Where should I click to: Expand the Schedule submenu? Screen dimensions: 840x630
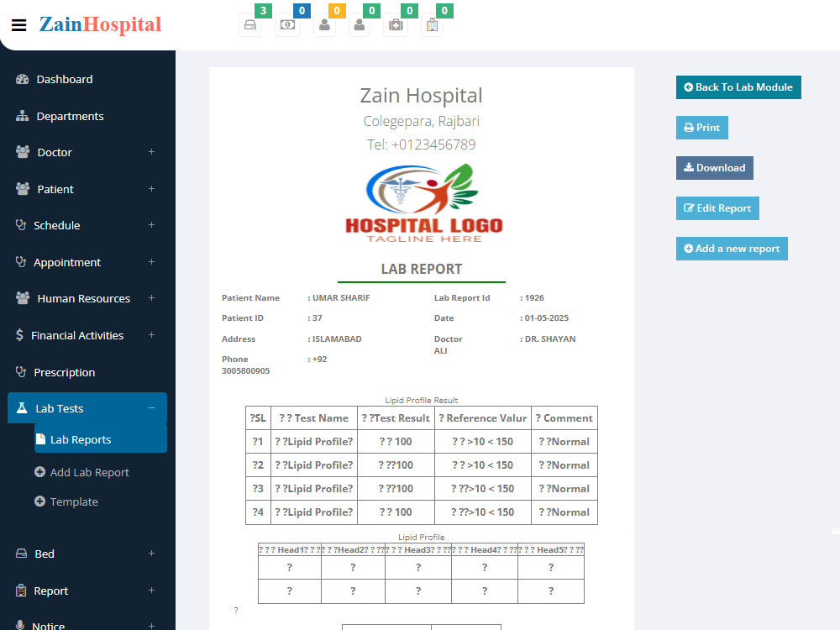(151, 225)
